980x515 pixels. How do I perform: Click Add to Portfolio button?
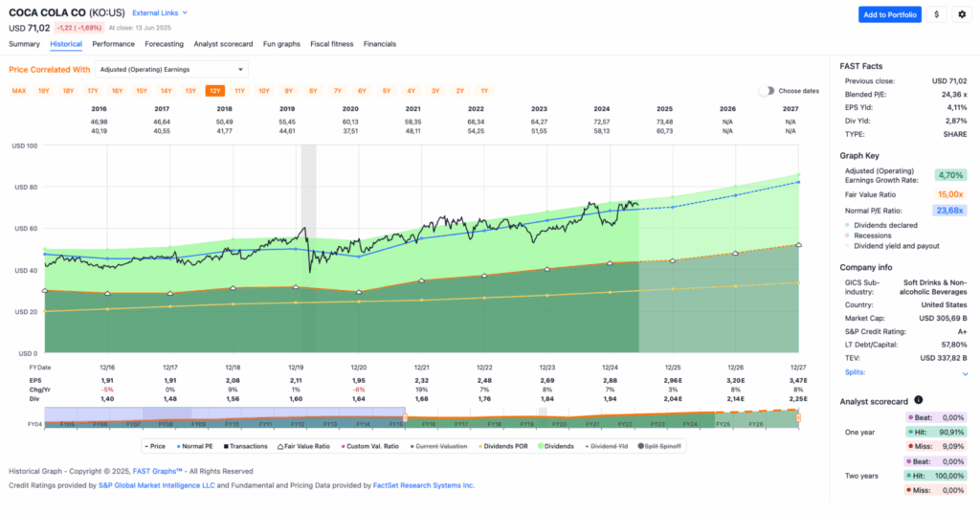coord(889,14)
